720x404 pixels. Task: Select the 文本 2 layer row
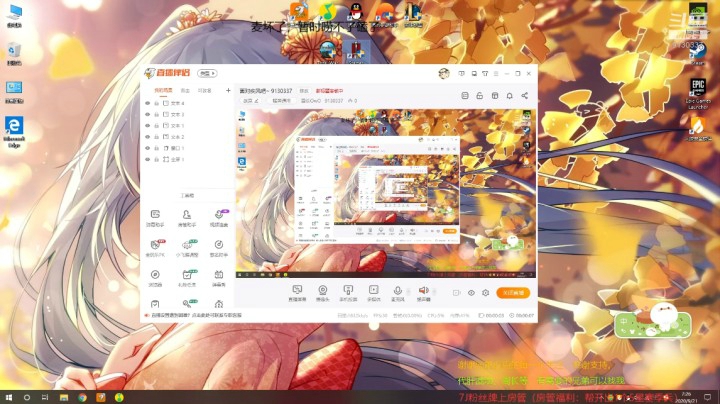(x=188, y=137)
